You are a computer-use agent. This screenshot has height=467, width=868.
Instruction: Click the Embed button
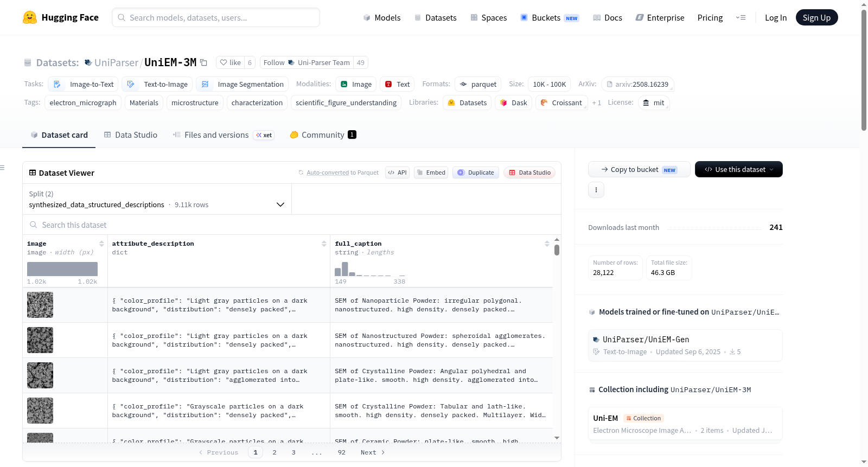[431, 172]
